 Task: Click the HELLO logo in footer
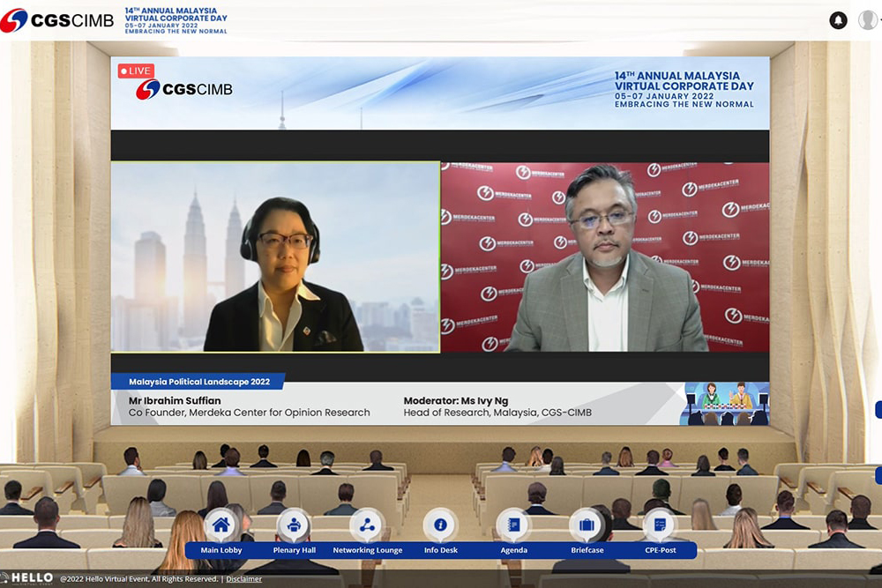[x=27, y=578]
